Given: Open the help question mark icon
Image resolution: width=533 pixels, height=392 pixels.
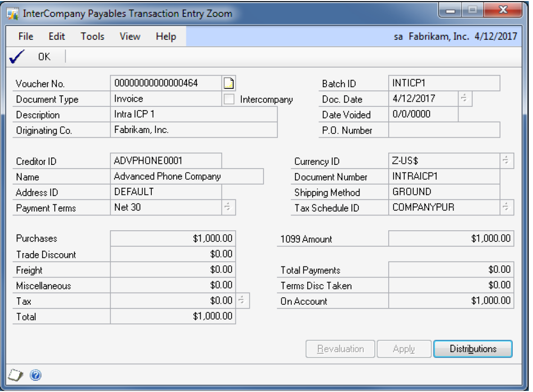Looking at the screenshot, I should (36, 375).
